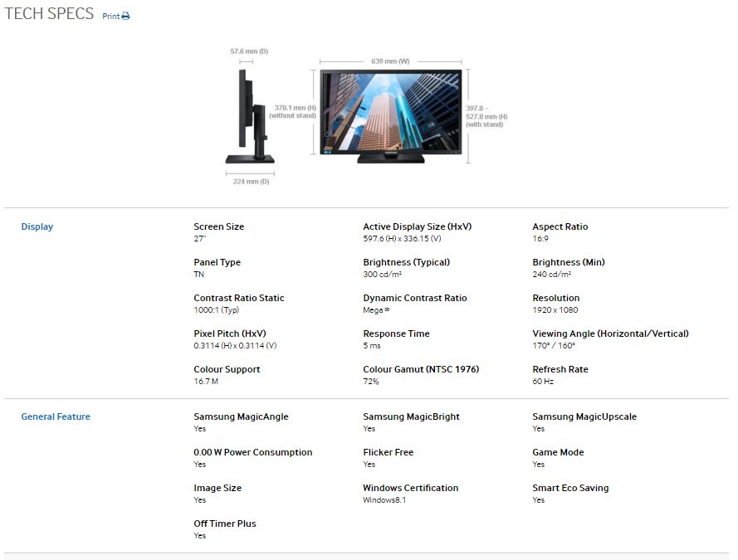Click the Samsung MagicUpscale feature label
The image size is (738, 560).
584,416
